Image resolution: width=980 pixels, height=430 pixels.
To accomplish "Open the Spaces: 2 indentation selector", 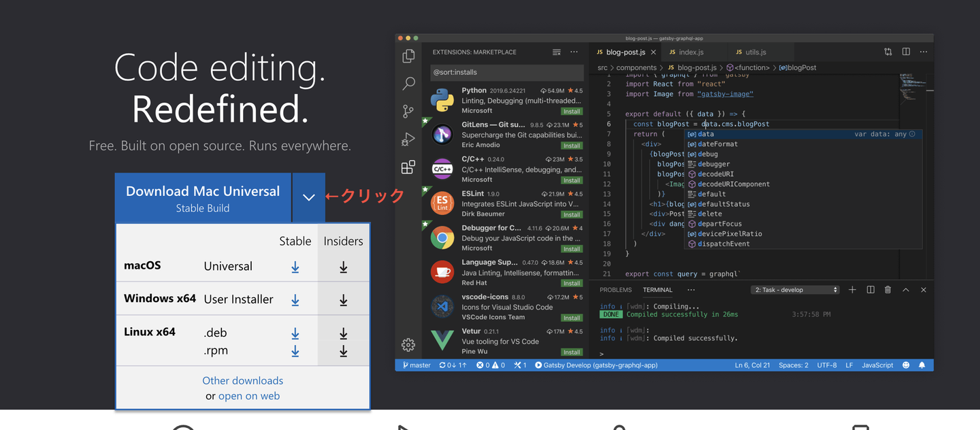I will tap(794, 365).
